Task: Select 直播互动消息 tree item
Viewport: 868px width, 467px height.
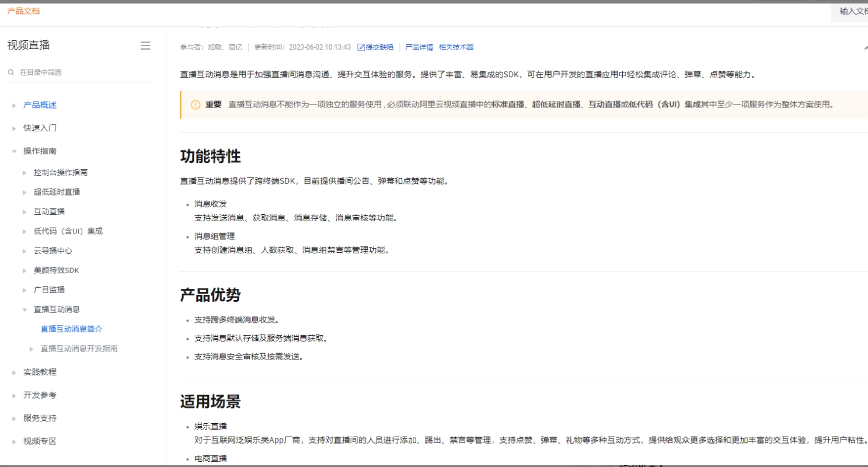Action: point(57,309)
